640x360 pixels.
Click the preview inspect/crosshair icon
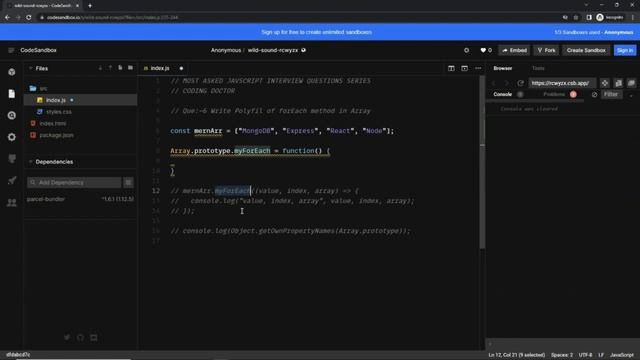point(605,83)
